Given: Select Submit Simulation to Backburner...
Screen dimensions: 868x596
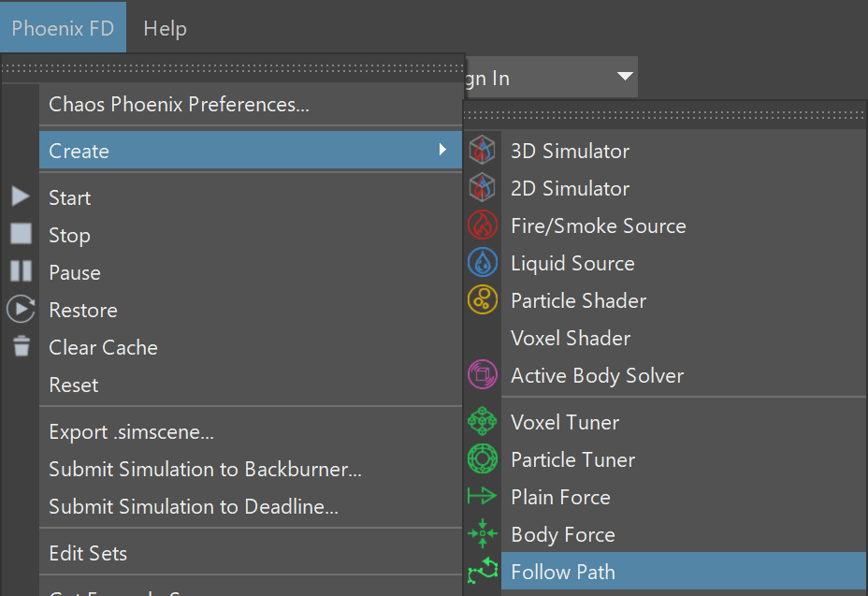Looking at the screenshot, I should pos(251,469).
